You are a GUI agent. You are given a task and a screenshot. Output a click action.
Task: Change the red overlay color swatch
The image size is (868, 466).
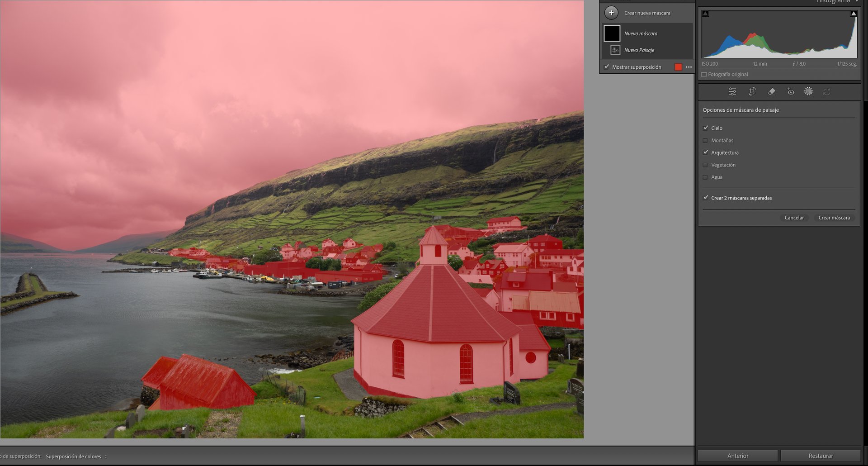tap(678, 67)
